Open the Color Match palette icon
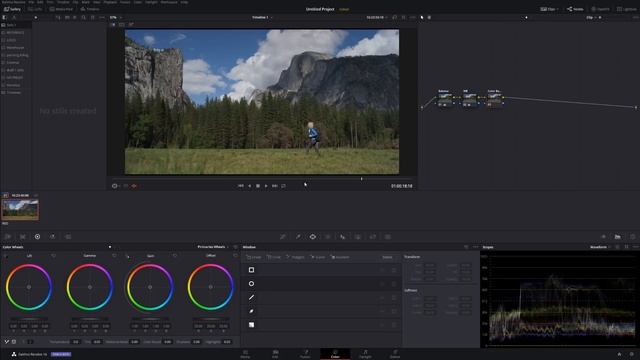640x360 pixels. click(x=23, y=237)
